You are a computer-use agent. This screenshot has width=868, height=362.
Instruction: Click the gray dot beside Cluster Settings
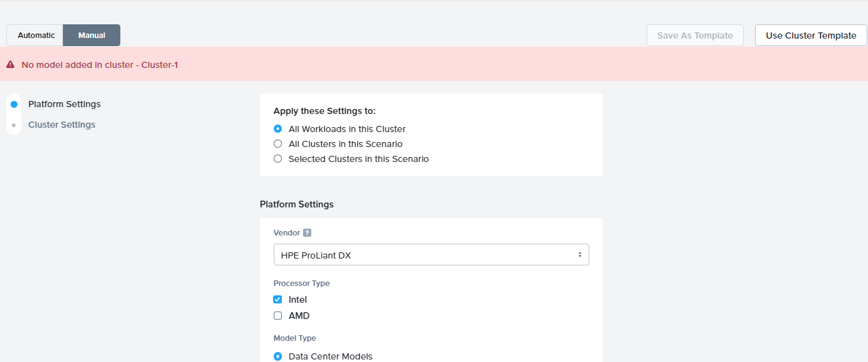tap(13, 124)
